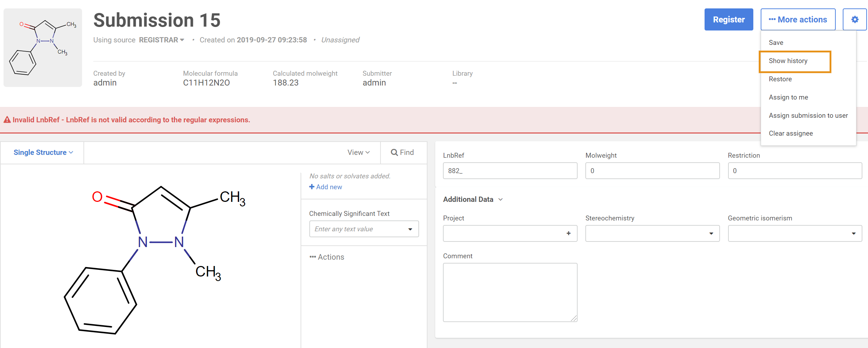Open the Actions ellipsis menu
This screenshot has height=348, width=868.
click(x=327, y=257)
